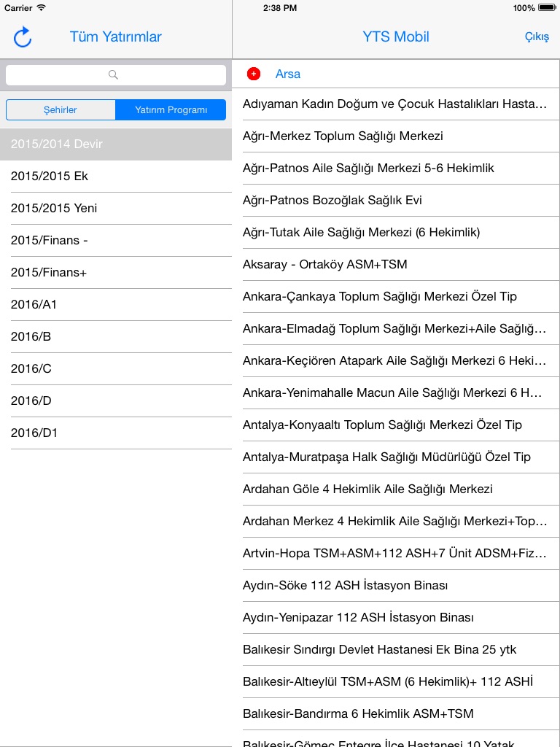Switch to the Şehirler segment
This screenshot has width=560, height=747.
pos(61,110)
